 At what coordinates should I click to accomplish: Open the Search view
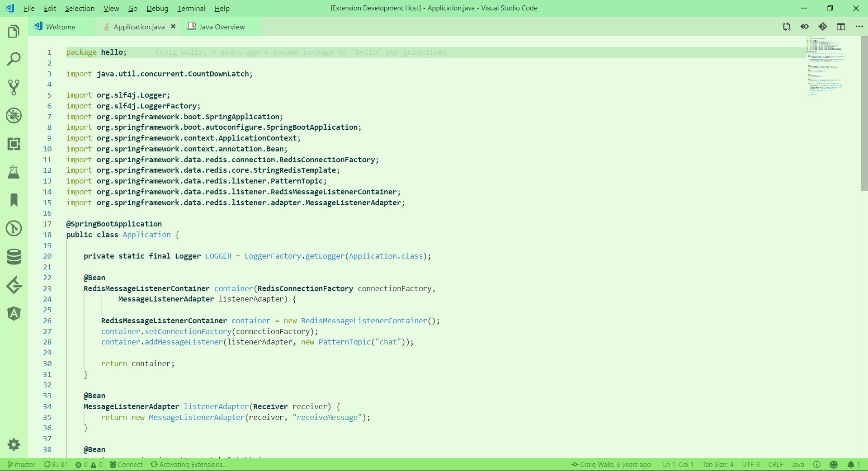point(14,59)
